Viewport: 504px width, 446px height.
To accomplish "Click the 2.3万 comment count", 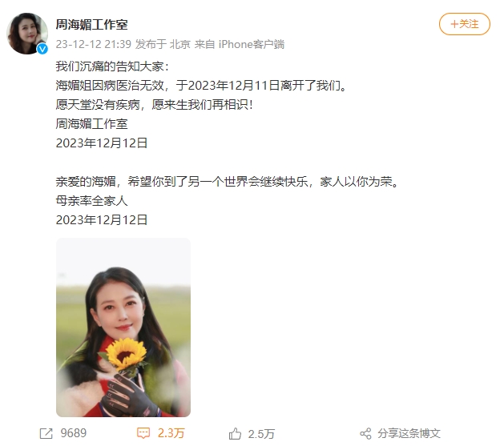I will pos(171,433).
